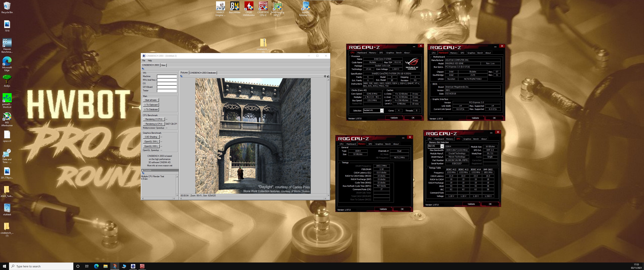Screen dimensions: 644x270
Task: Run Rendering (x CPU) benchmark
Action: [154, 124]
